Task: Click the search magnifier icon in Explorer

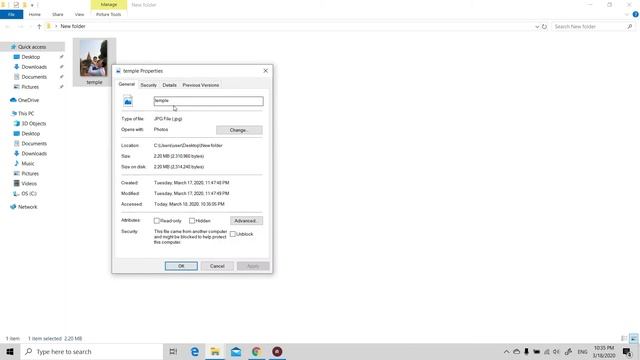Action: (x=629, y=27)
